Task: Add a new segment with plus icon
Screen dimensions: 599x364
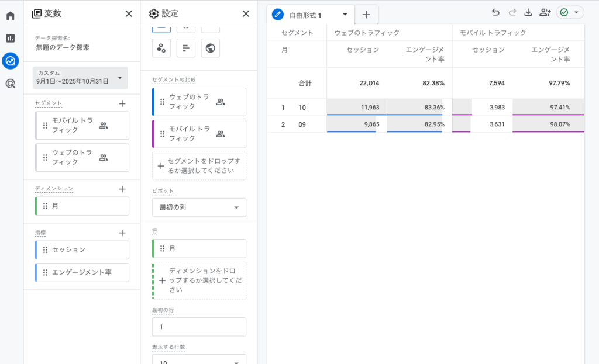Action: (122, 103)
